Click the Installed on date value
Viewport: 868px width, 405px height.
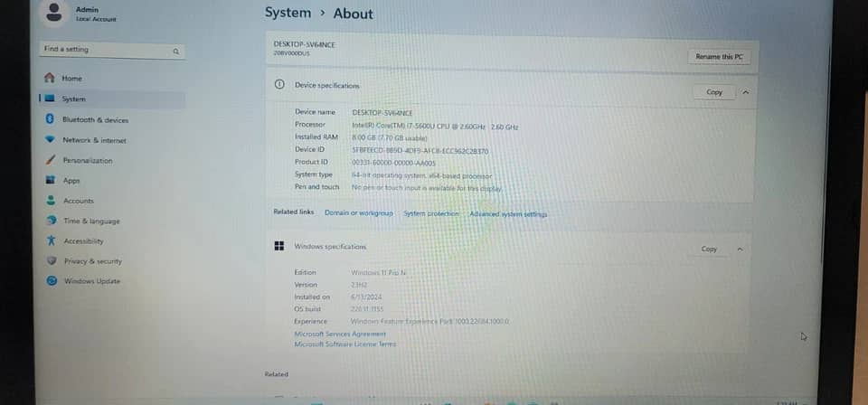coord(366,297)
